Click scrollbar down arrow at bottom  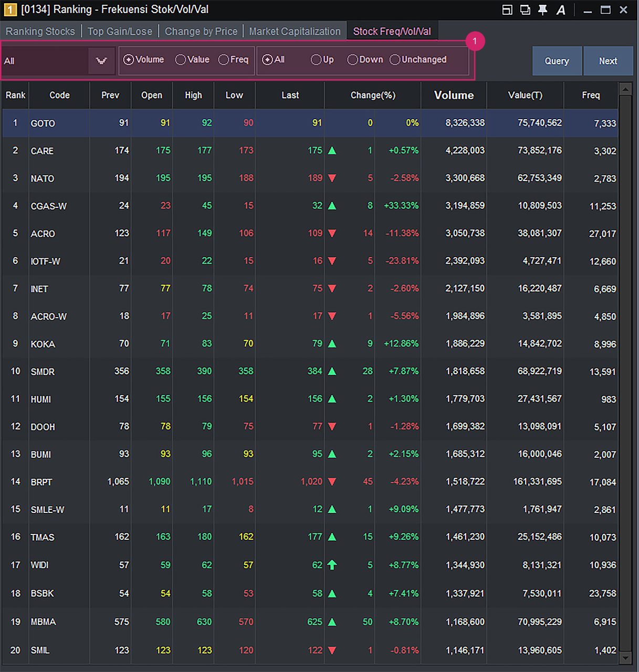[625, 658]
